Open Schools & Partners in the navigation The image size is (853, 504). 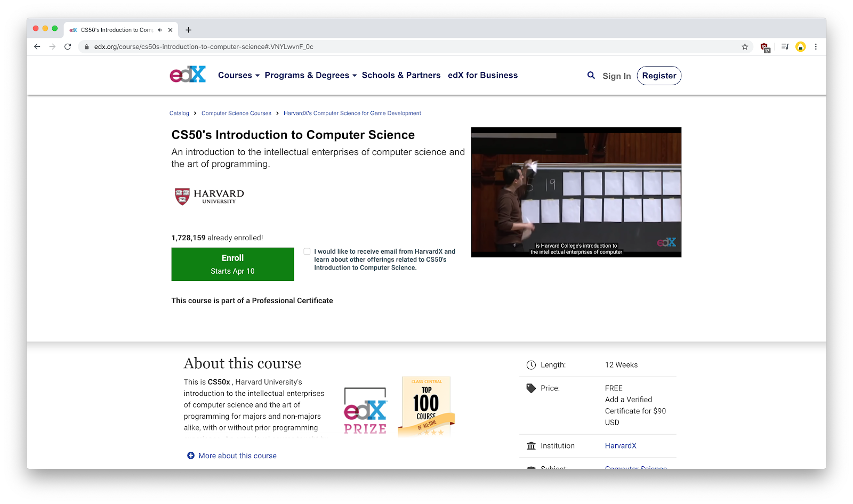(401, 76)
